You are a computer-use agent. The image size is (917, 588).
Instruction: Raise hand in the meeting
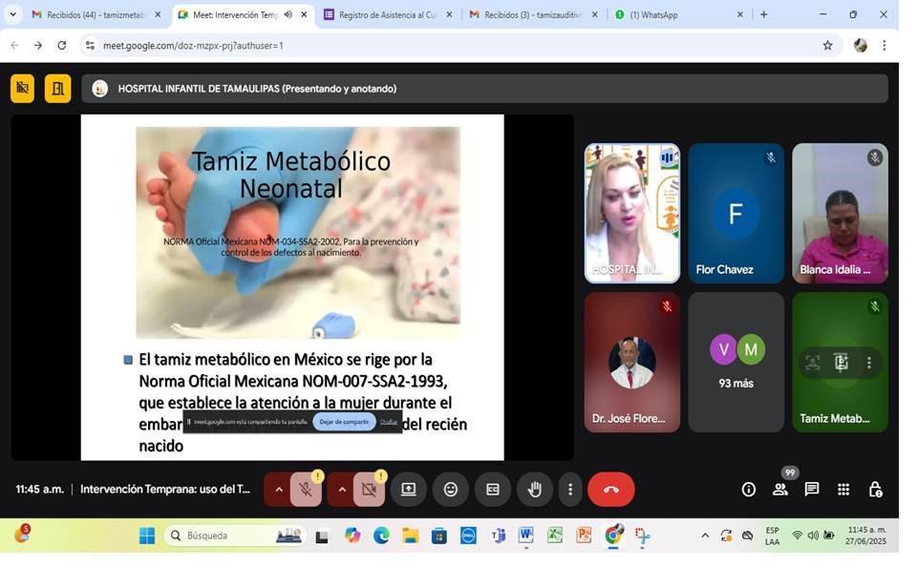(535, 490)
